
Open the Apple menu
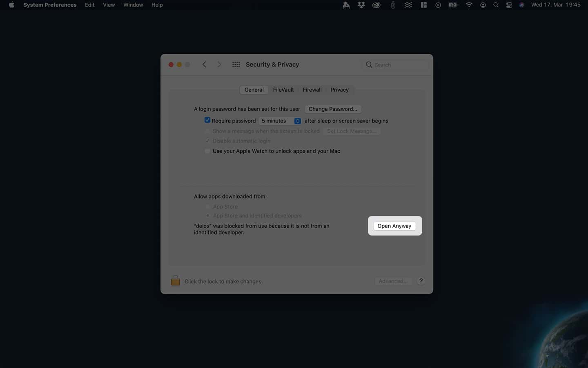click(11, 5)
